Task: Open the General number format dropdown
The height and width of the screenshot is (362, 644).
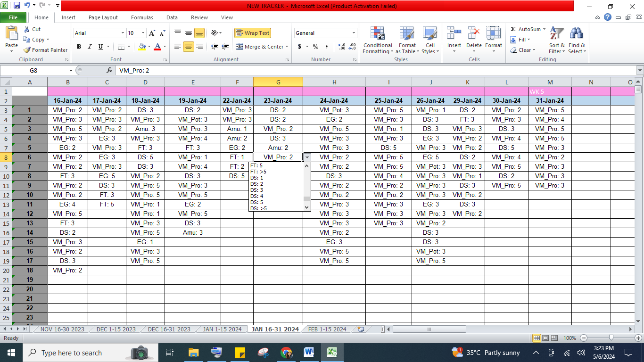Action: coord(354,33)
